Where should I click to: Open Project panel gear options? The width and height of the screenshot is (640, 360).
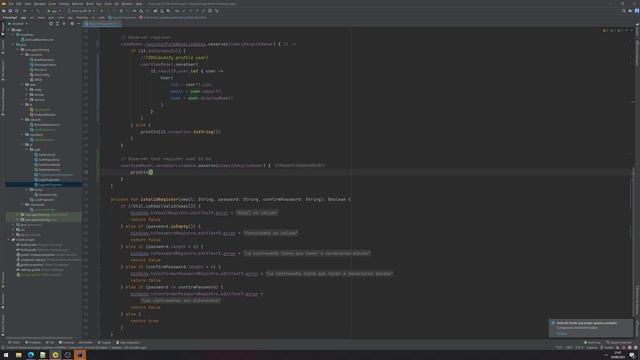72,24
